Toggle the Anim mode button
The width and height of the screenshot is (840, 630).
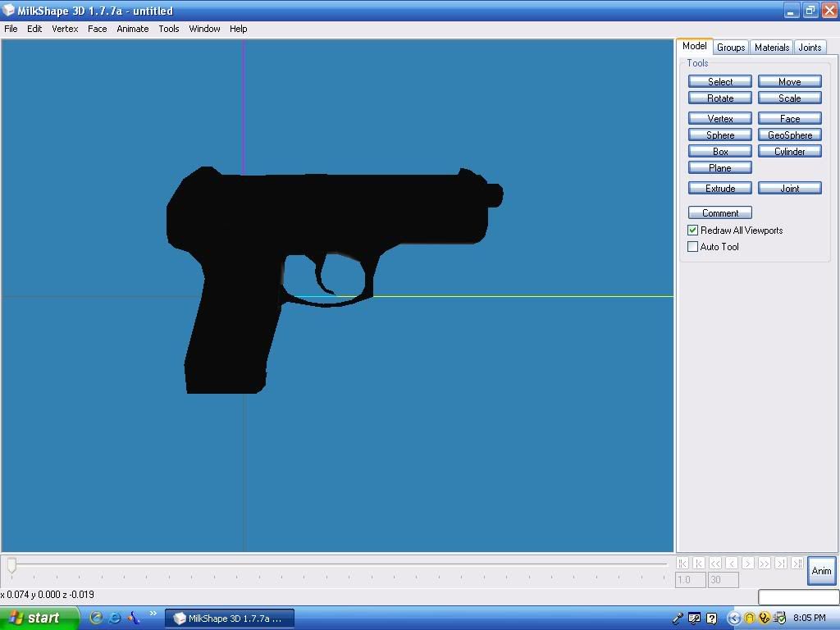point(821,571)
